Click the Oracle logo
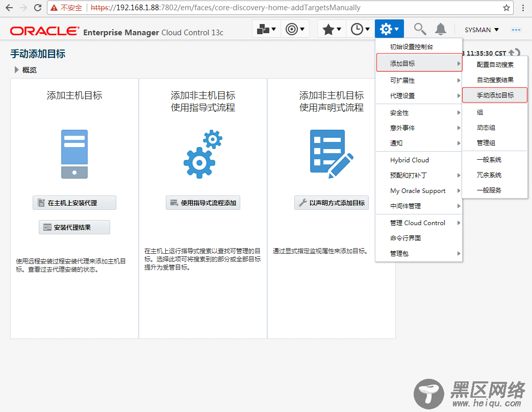The height and width of the screenshot is (412, 532). click(44, 31)
